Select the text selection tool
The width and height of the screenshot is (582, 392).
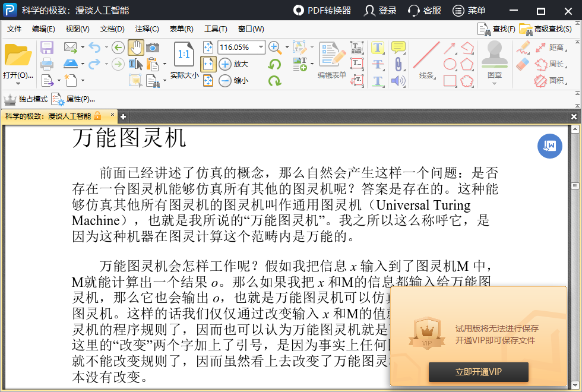135,64
